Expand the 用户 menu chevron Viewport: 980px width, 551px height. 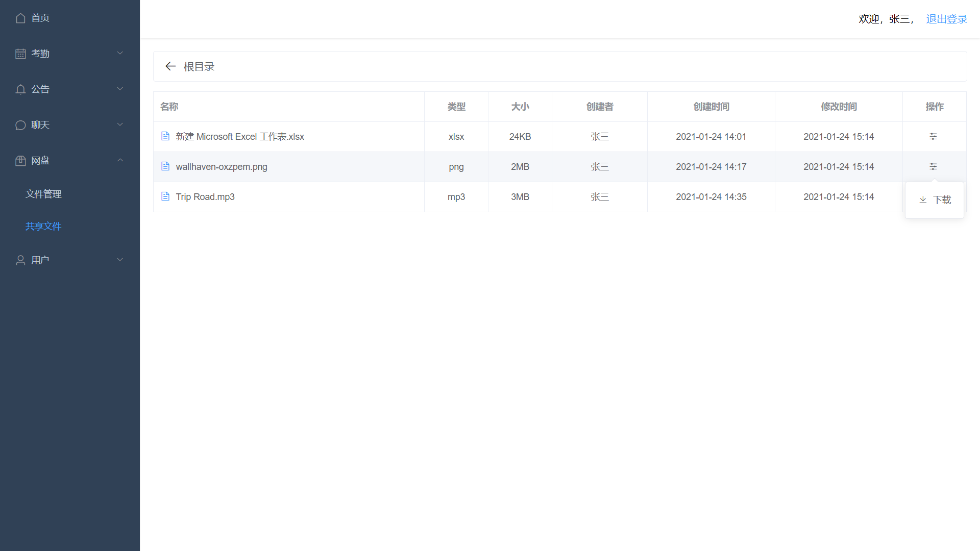tap(120, 260)
